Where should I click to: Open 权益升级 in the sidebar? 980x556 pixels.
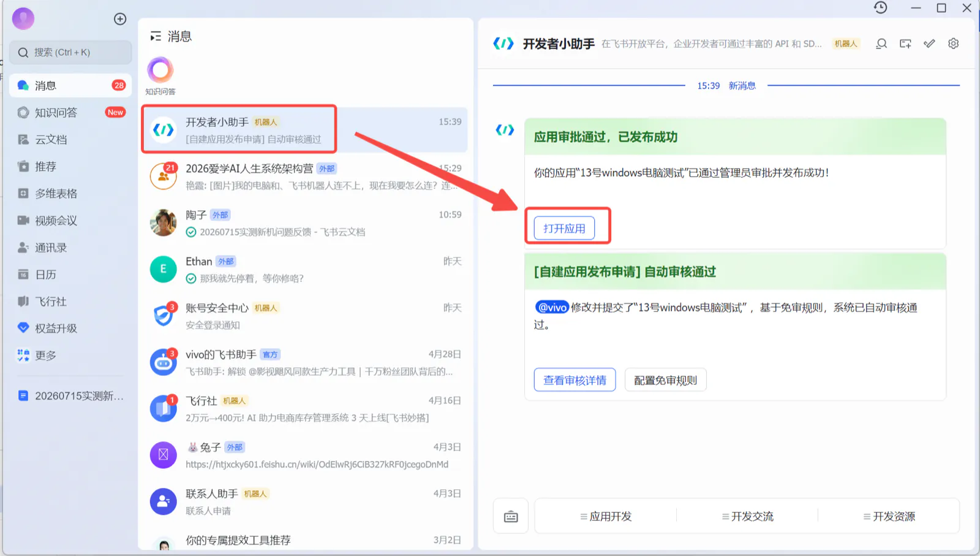coord(70,328)
